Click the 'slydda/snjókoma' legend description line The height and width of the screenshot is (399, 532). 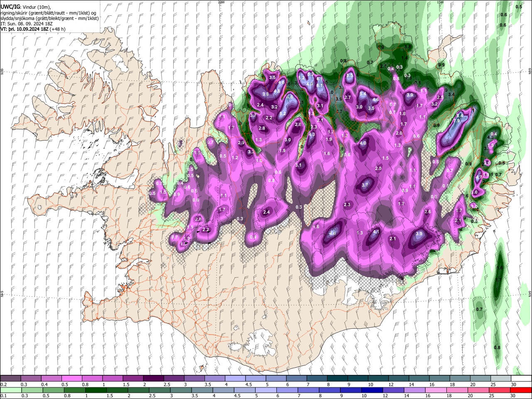[x=49, y=18]
